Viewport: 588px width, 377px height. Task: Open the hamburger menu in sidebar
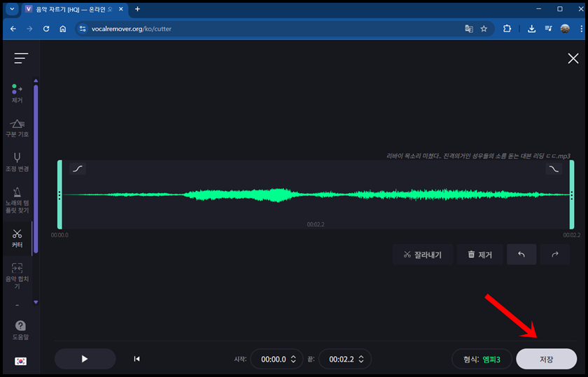coord(21,59)
